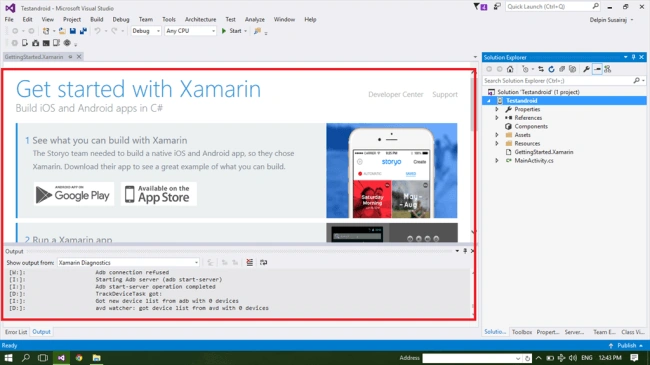Click the Windows Start button on taskbar
Viewport: 650px width, 365px height.
[8, 358]
